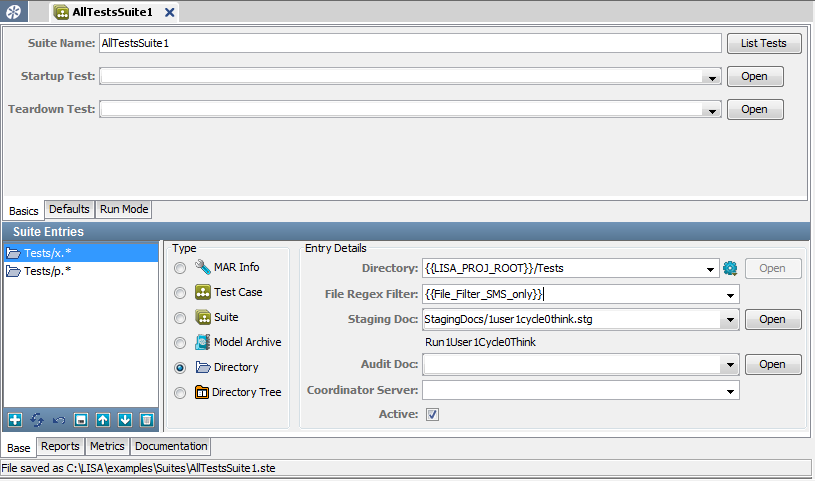
Task: Select the Directory radio button
Action: pos(180,368)
